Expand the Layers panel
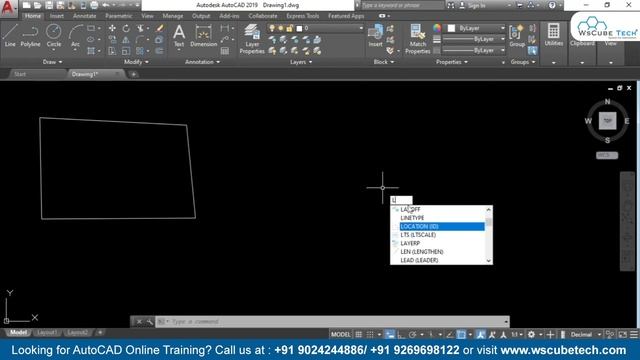640x360 pixels. click(301, 62)
